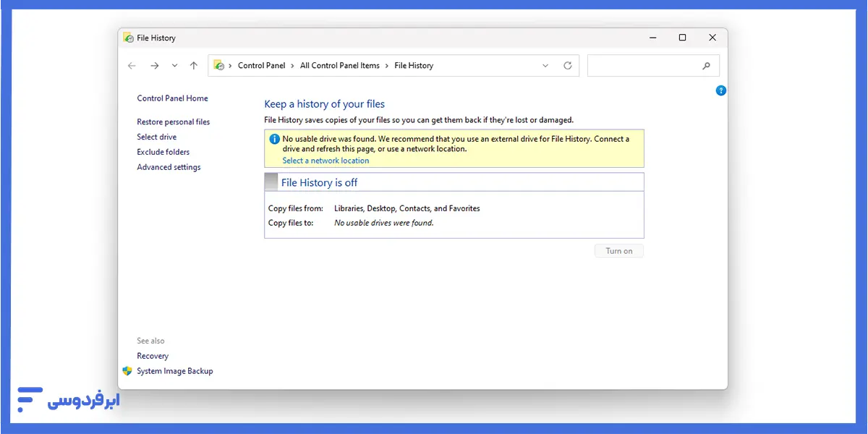Open address bar previous locations dropdown
This screenshot has width=868, height=434.
(x=545, y=66)
